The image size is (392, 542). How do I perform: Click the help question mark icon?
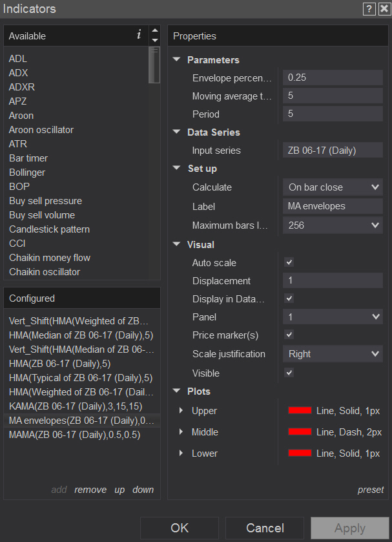pyautogui.click(x=369, y=8)
